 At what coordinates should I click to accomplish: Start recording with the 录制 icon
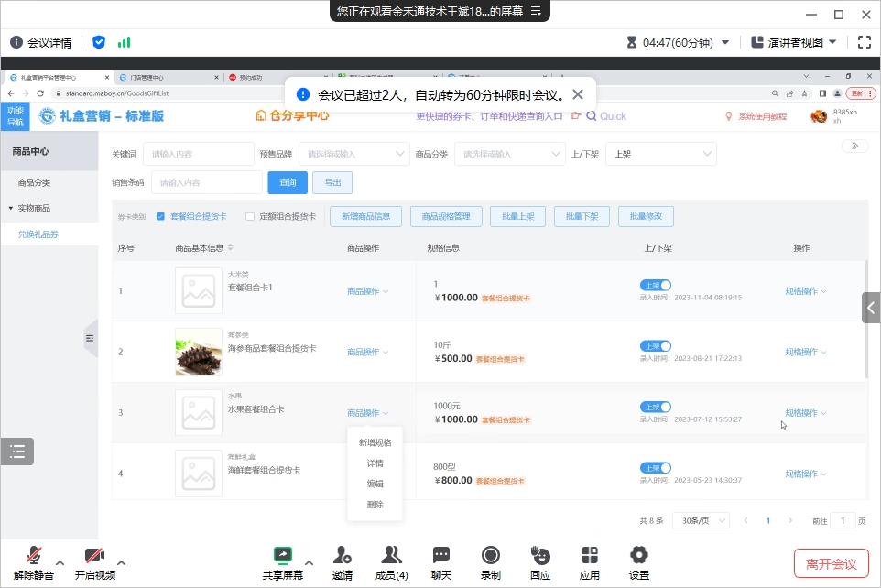click(x=491, y=555)
